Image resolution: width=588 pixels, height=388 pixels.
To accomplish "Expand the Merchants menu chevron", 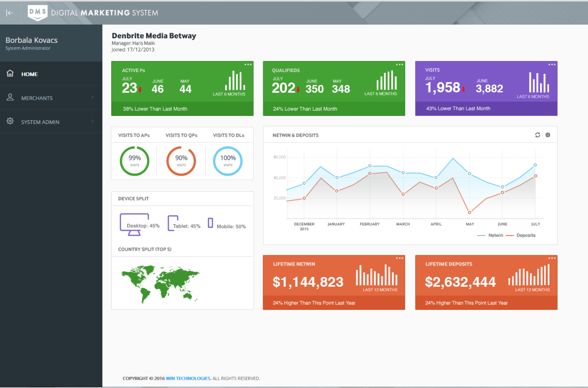I will click(92, 97).
